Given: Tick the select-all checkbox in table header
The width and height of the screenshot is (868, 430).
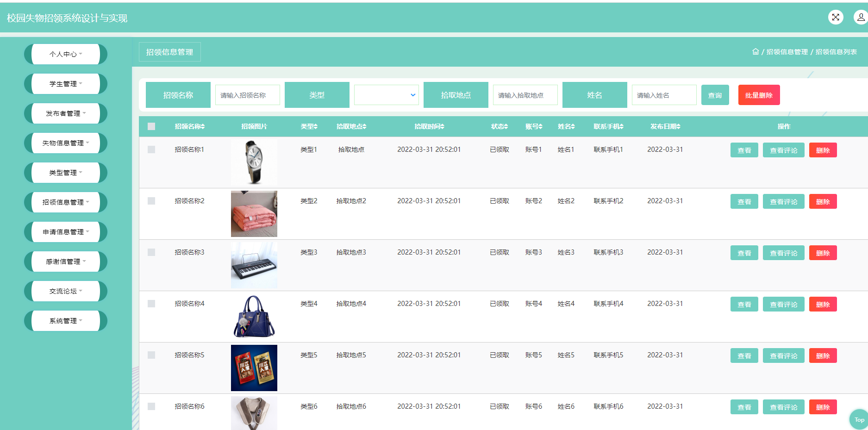Looking at the screenshot, I should [x=151, y=126].
